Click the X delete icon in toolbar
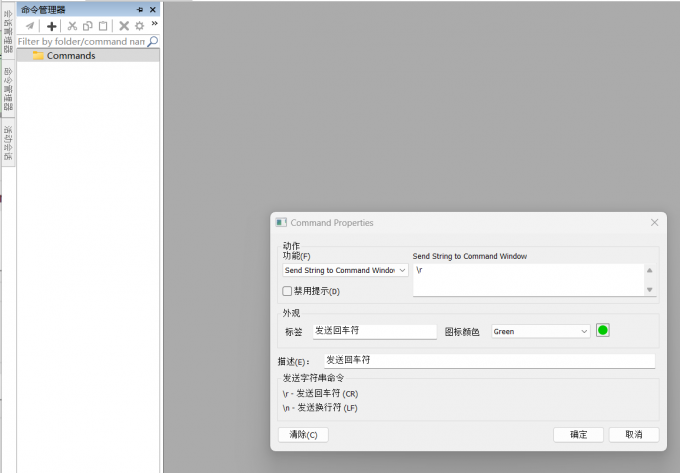680x473 pixels. pos(124,26)
